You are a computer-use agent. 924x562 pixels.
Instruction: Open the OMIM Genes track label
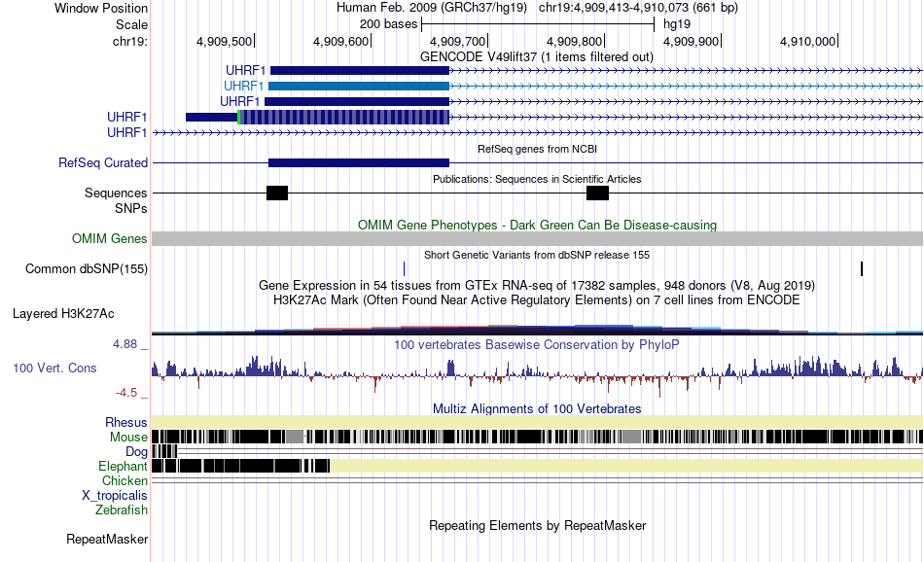point(110,238)
